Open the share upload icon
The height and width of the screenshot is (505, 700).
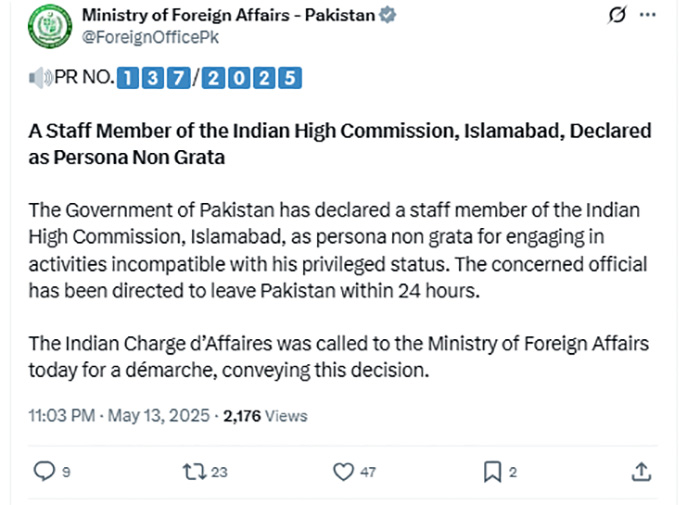pos(642,471)
